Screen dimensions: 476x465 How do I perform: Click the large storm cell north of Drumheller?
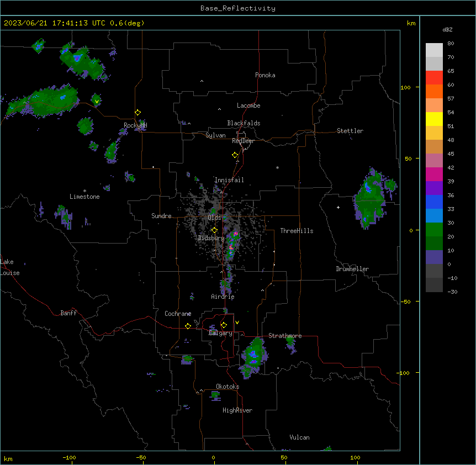(371, 197)
